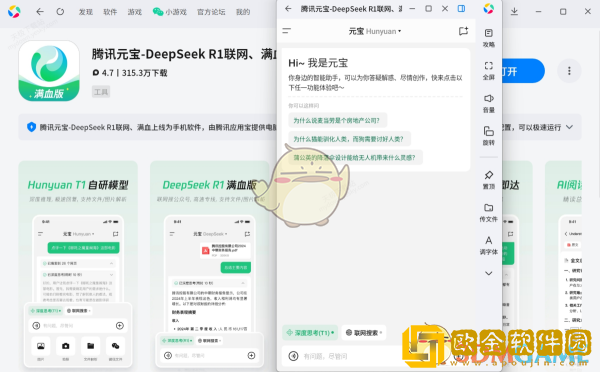600x372 pixels.
Task: Go back in the app store window
Action: coord(40,12)
